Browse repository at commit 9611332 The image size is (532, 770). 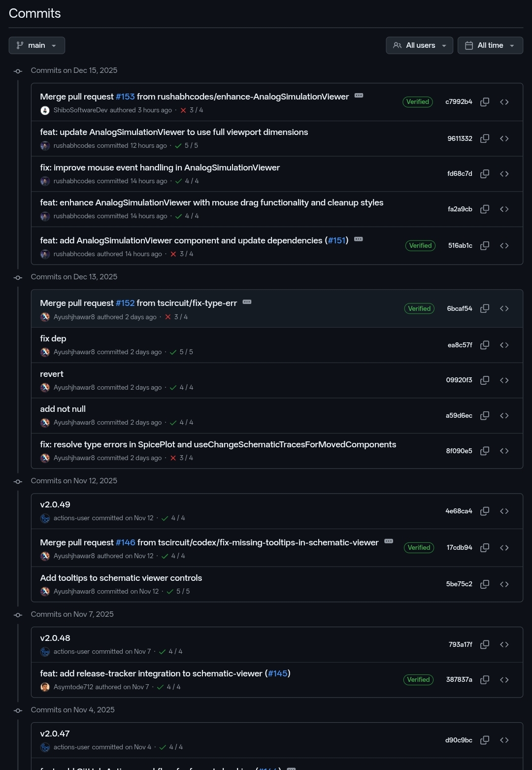click(504, 138)
